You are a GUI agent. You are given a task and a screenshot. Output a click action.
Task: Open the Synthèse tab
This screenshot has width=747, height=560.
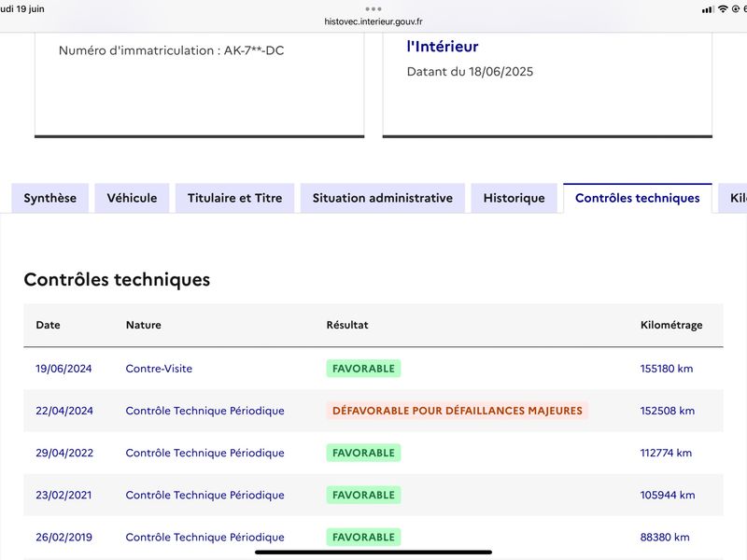click(x=50, y=198)
